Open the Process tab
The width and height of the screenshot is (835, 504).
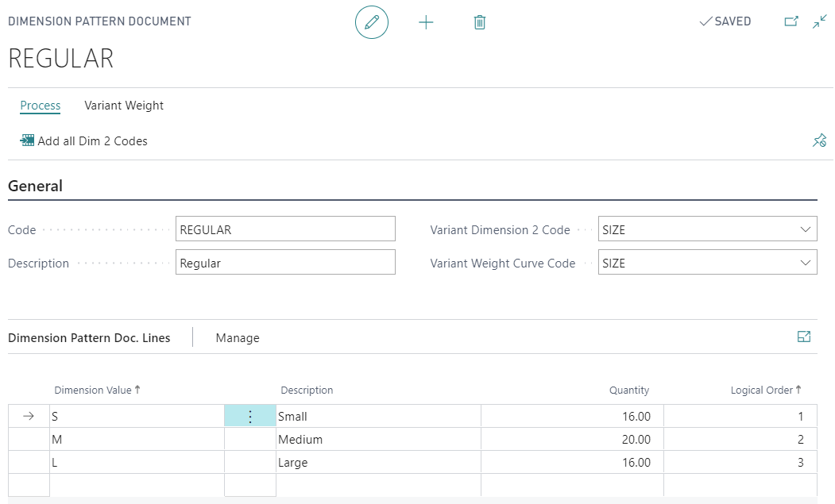[41, 106]
